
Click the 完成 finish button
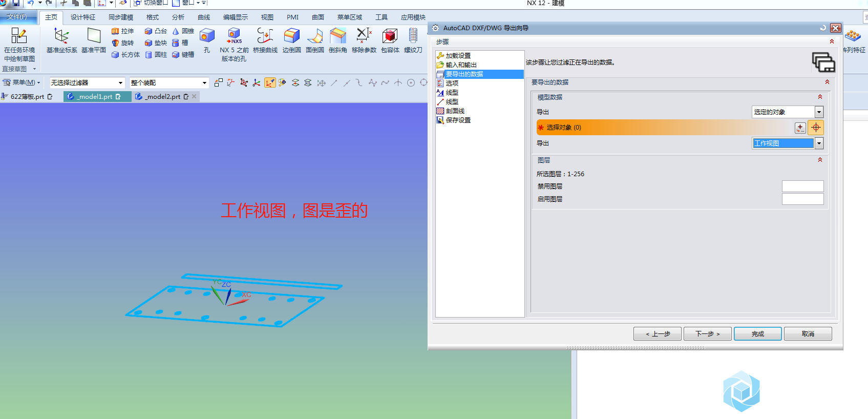coord(757,334)
